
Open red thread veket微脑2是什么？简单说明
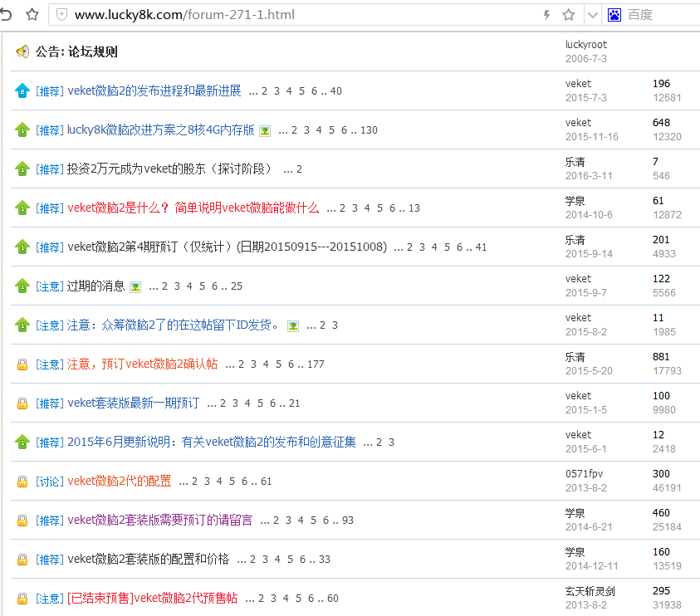pyautogui.click(x=193, y=208)
